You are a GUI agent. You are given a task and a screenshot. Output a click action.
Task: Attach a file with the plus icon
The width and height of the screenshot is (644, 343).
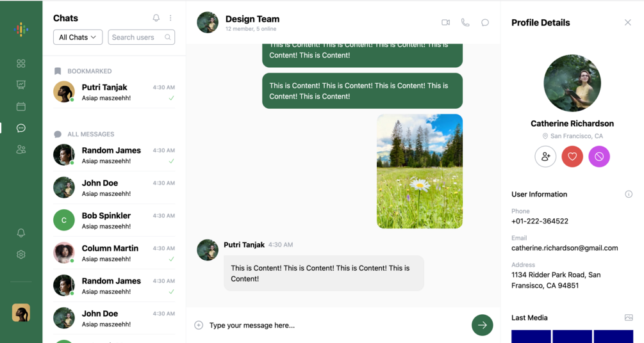[x=199, y=325]
